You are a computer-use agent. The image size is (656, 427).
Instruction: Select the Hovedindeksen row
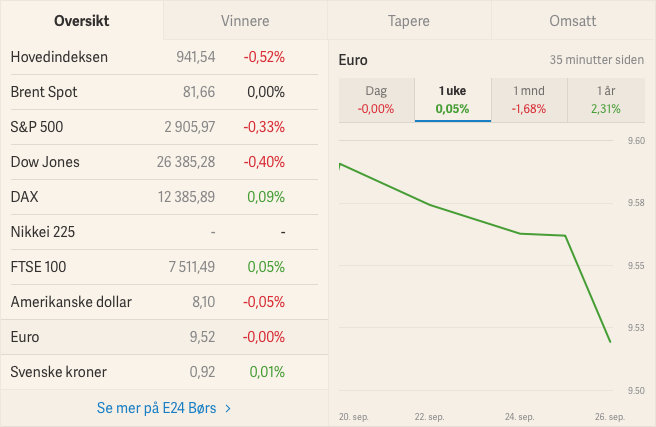164,57
